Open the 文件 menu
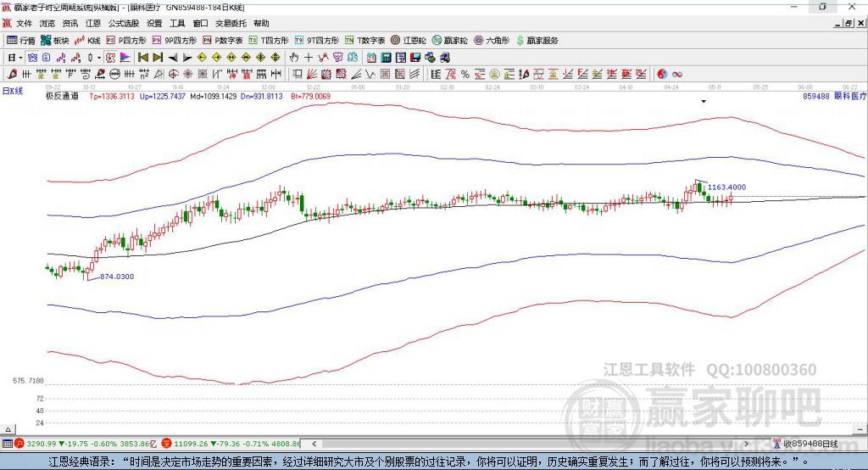This screenshot has height=470, width=868. pyautogui.click(x=24, y=23)
